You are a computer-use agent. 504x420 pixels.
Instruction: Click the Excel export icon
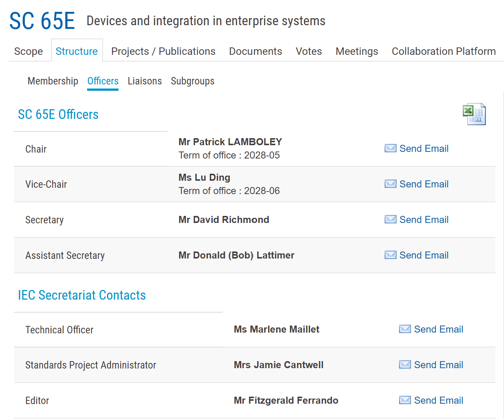(x=474, y=114)
